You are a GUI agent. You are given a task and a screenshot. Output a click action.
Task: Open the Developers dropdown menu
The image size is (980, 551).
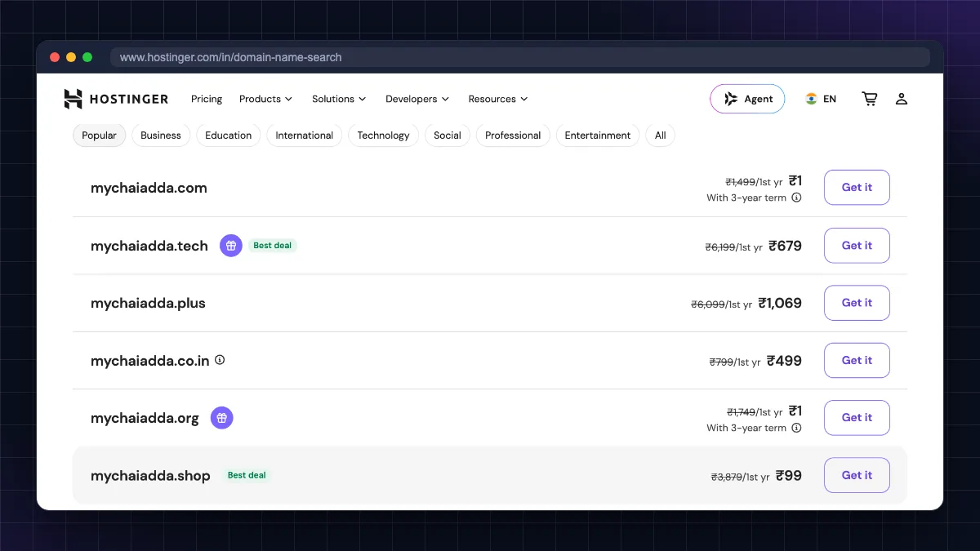point(417,99)
